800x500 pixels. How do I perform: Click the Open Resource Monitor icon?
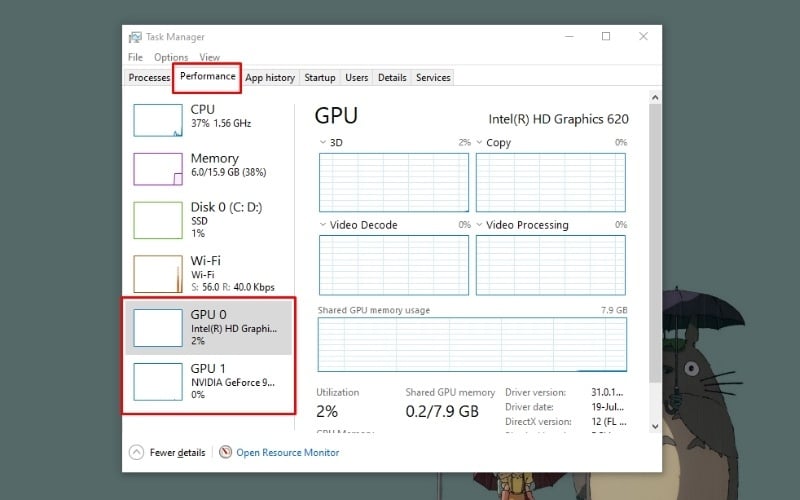pyautogui.click(x=225, y=452)
